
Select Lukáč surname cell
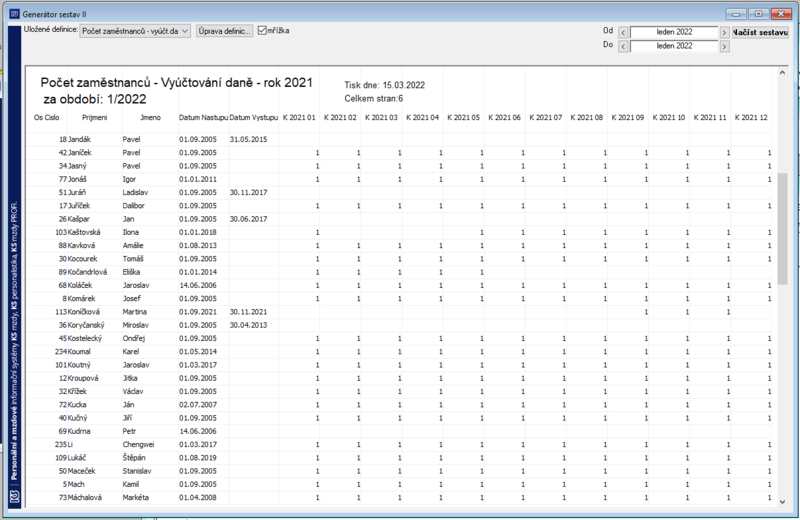77,458
